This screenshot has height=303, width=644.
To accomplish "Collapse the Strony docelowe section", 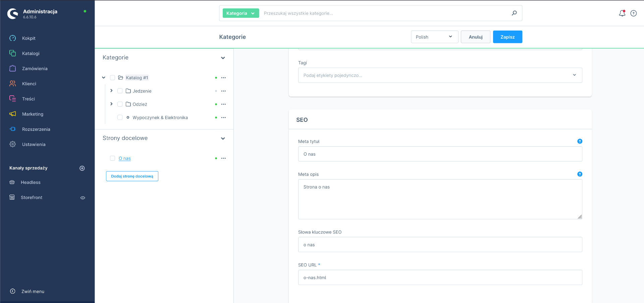I will pos(223,139).
